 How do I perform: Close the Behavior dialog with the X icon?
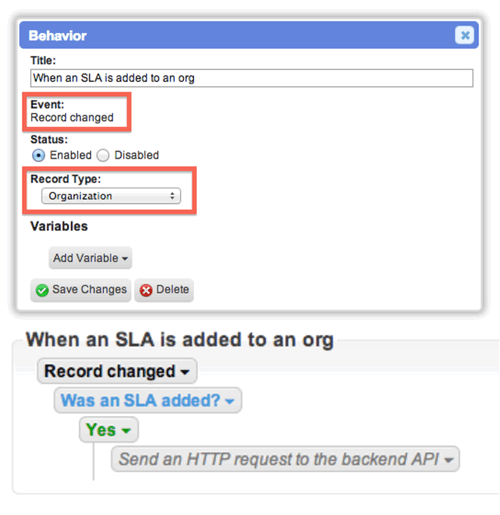click(465, 35)
